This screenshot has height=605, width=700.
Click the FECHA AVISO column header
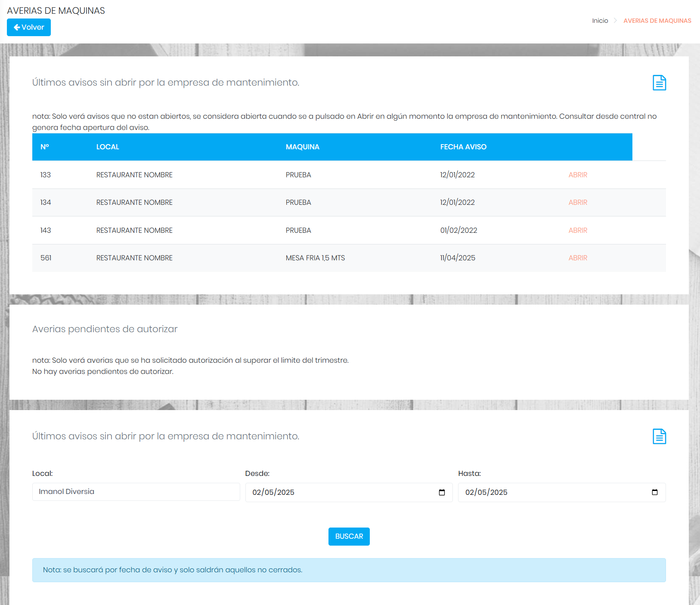click(x=463, y=147)
